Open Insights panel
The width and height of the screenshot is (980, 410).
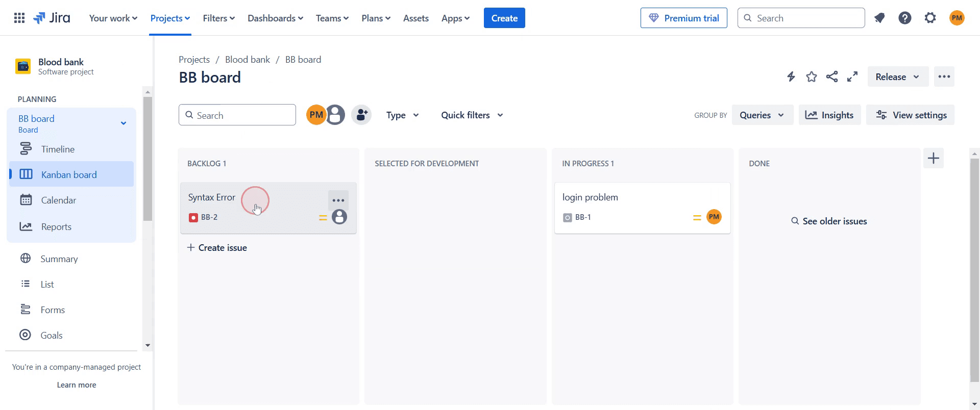tap(829, 115)
